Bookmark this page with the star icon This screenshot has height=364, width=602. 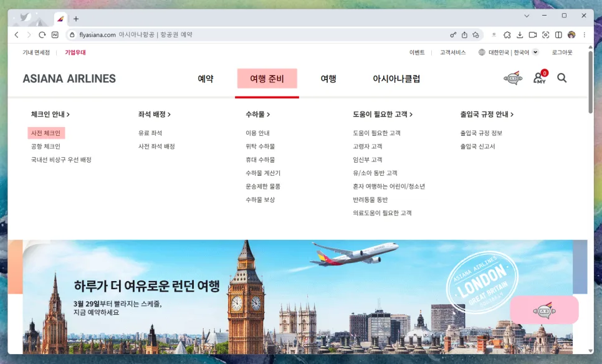point(476,34)
